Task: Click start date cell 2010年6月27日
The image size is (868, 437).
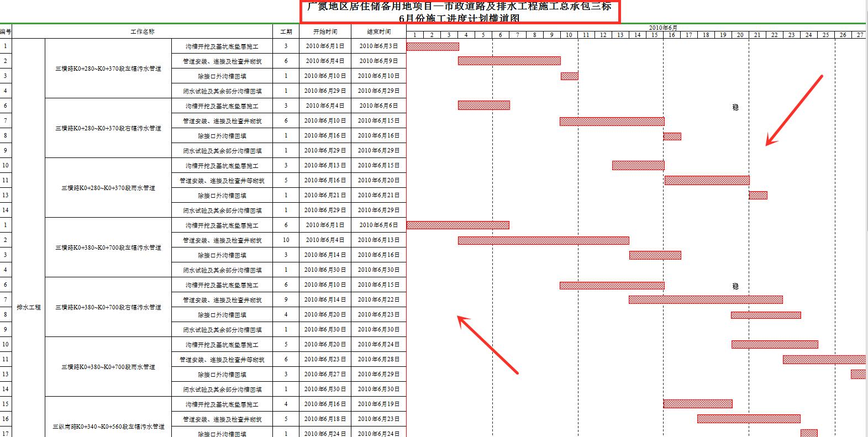Action: click(325, 375)
